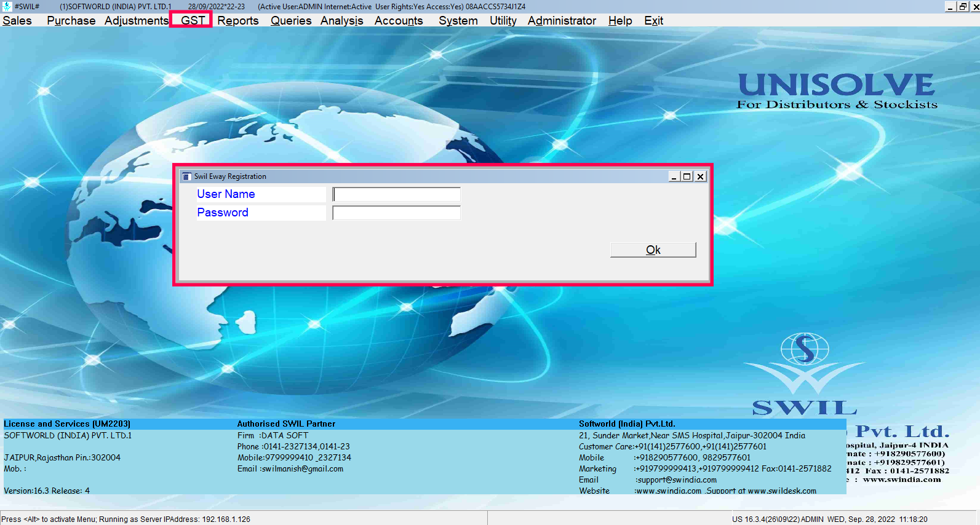
Task: Click the www.swindia.com website text
Action: coord(669,491)
